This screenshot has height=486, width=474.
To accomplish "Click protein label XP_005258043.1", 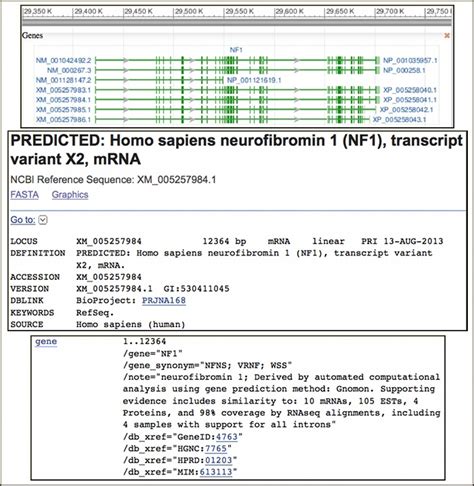I will pos(399,120).
